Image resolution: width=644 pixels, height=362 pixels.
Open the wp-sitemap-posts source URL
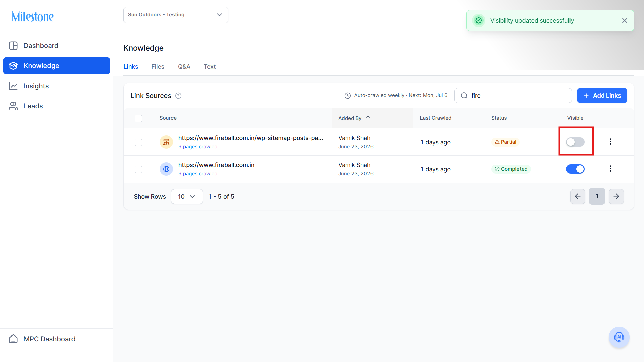[250, 138]
